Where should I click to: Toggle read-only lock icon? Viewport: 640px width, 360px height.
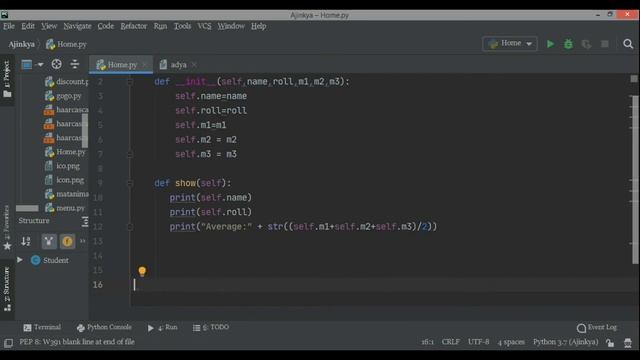click(610, 342)
